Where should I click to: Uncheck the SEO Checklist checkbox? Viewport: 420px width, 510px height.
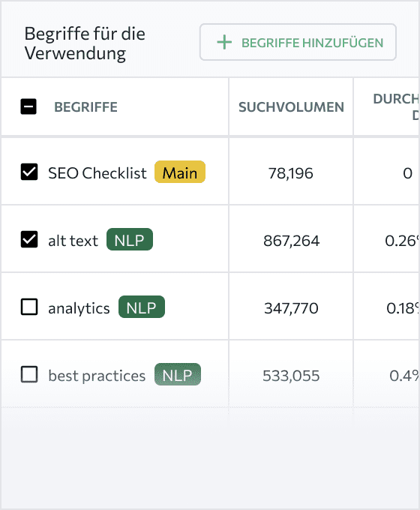[x=29, y=172]
